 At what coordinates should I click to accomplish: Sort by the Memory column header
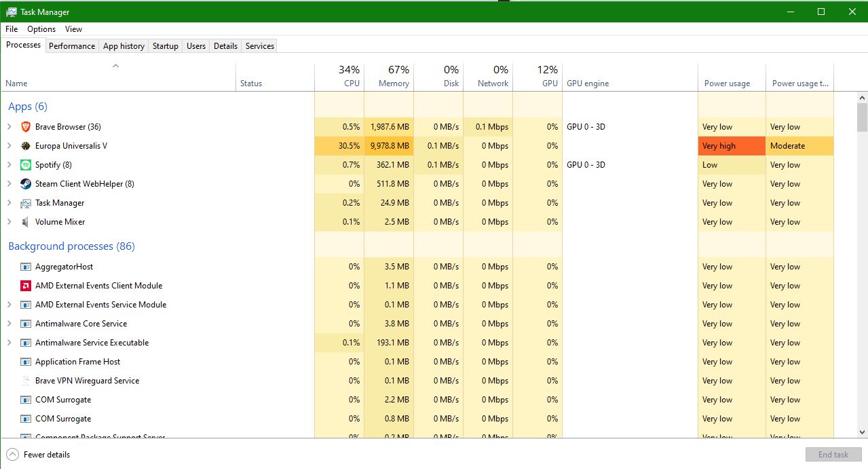(389, 77)
